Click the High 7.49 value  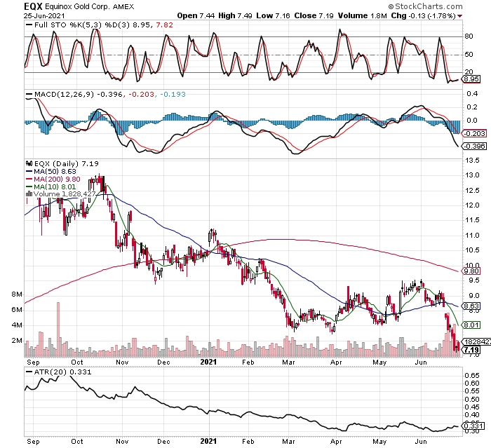tap(235, 15)
